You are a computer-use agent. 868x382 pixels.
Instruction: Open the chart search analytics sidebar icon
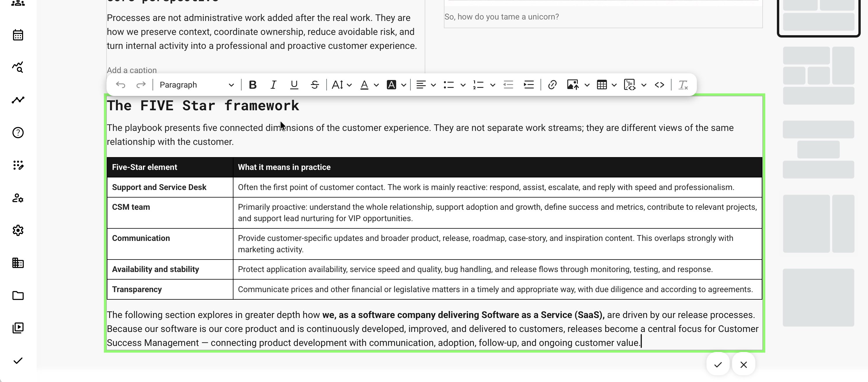pos(18,67)
